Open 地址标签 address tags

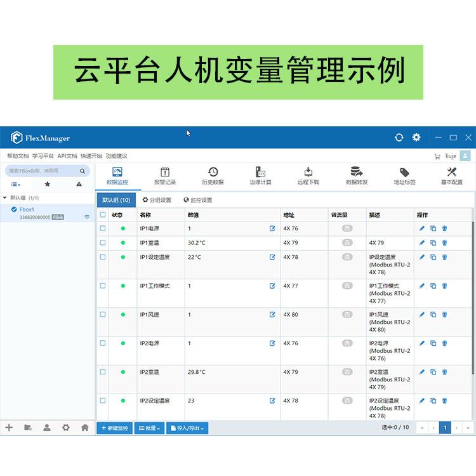(404, 176)
